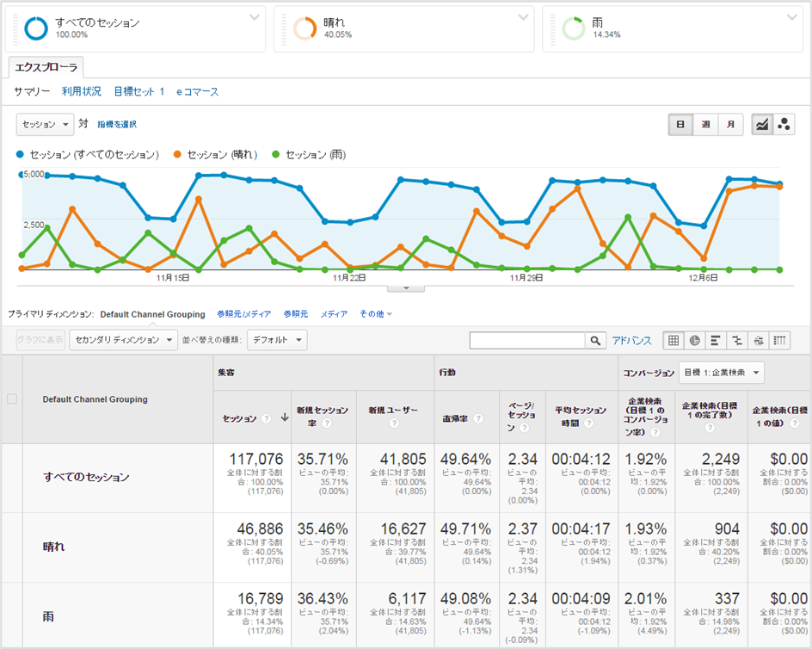Click the help icon under 新規ユーザー
The image size is (812, 649).
coord(394,423)
